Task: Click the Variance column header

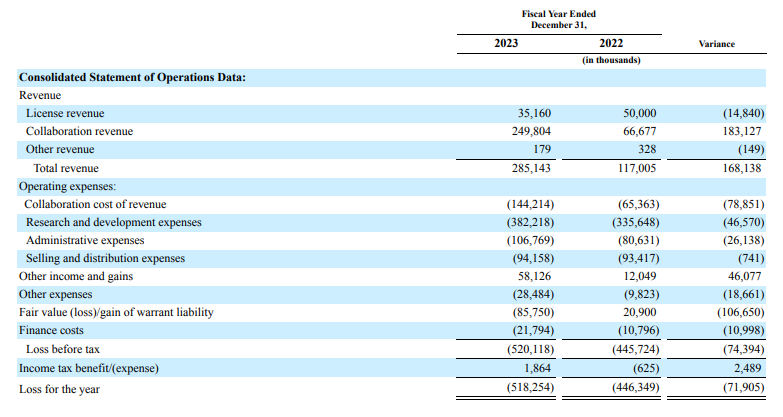Action: click(x=717, y=44)
